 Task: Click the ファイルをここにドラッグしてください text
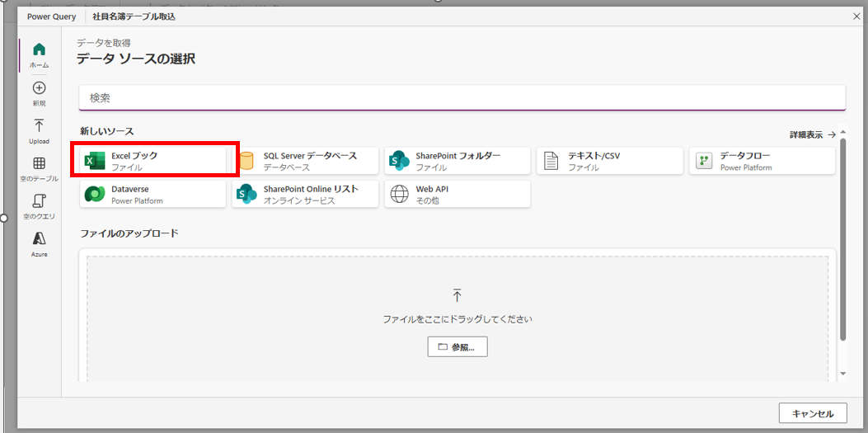(457, 319)
